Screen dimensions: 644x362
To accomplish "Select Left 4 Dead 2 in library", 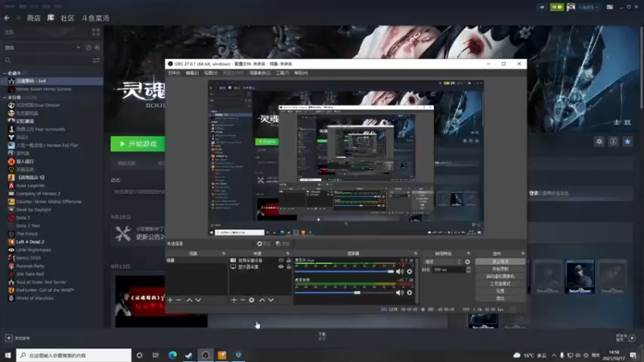I will click(x=30, y=242).
